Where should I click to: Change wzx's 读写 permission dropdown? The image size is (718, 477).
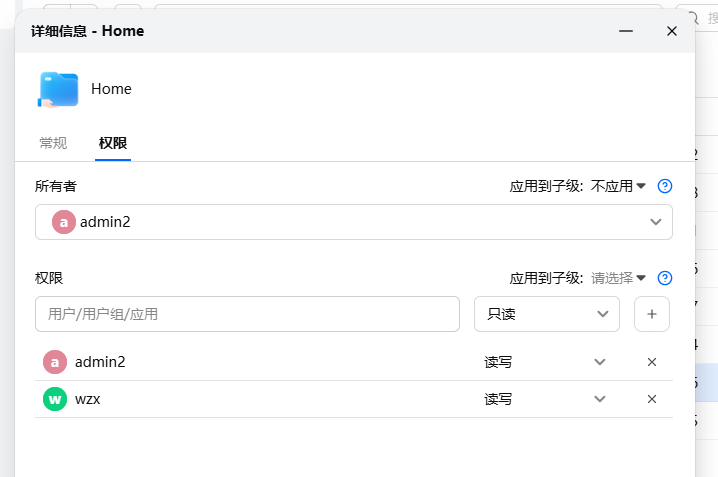click(546, 399)
